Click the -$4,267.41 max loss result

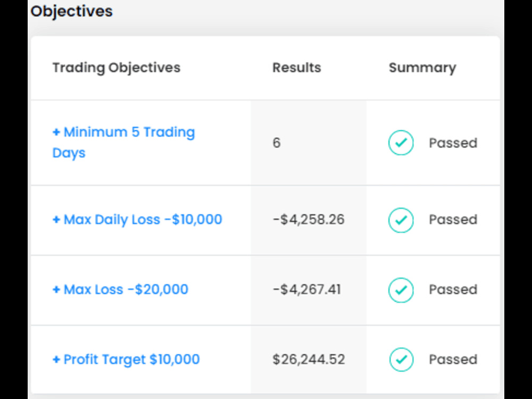307,289
